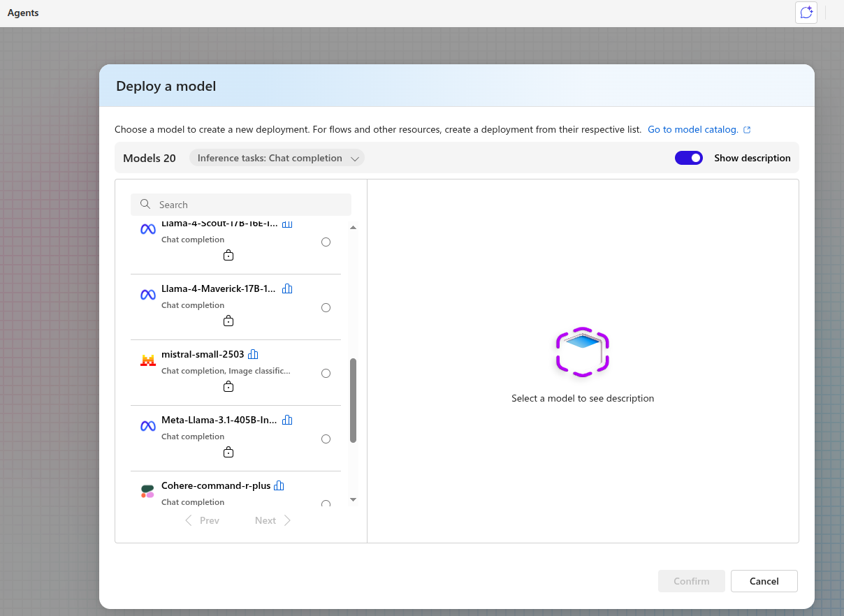Click the scroll down arrow of model list
The height and width of the screenshot is (616, 844).
tap(353, 499)
